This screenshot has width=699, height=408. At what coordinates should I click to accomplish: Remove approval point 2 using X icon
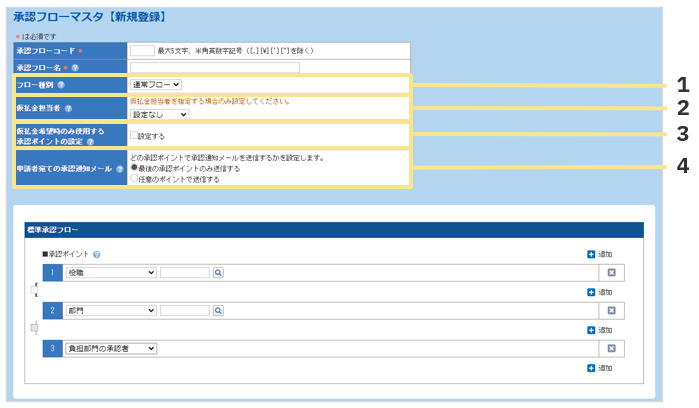click(x=611, y=311)
